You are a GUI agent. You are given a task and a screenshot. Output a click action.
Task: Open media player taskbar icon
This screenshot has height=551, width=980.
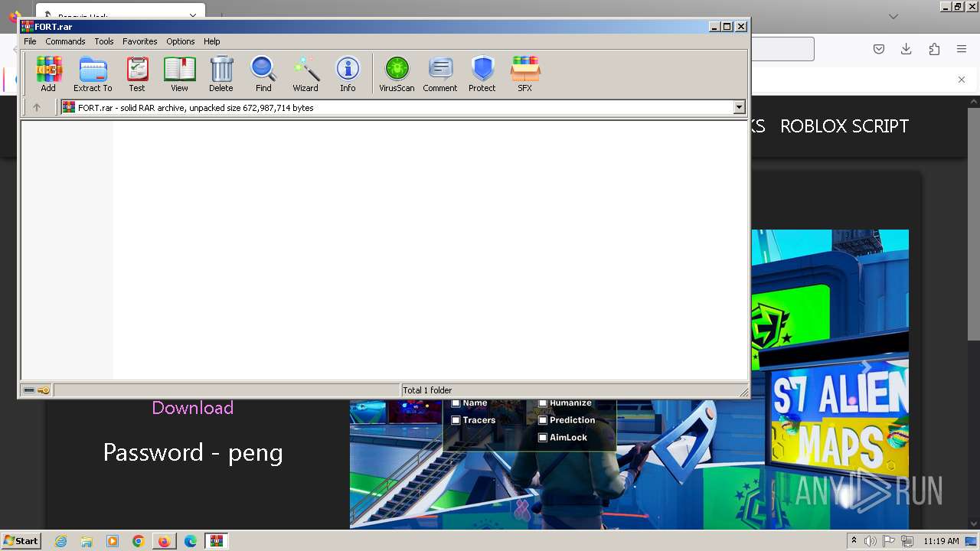[113, 541]
